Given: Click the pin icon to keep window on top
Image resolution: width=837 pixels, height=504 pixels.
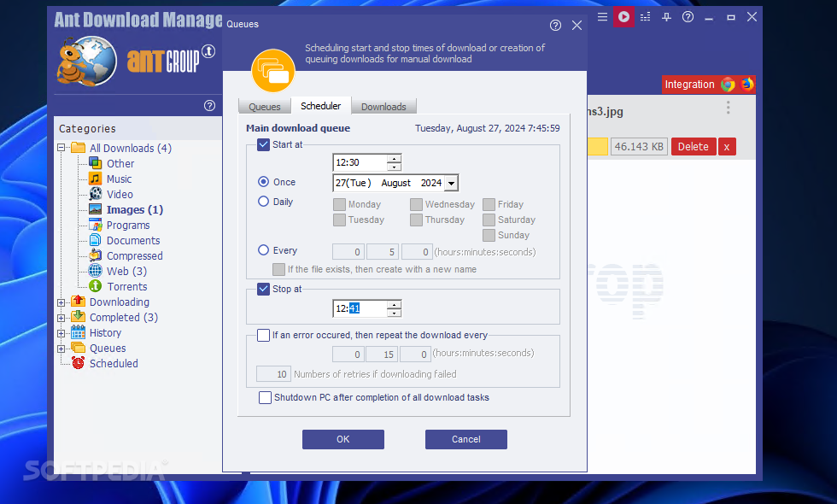Looking at the screenshot, I should pyautogui.click(x=666, y=16).
